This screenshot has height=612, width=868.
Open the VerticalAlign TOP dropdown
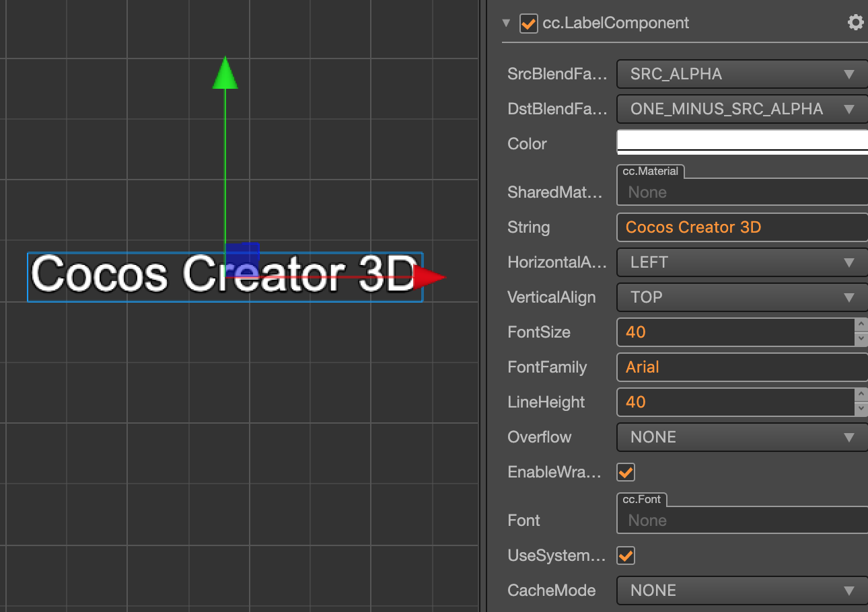742,297
